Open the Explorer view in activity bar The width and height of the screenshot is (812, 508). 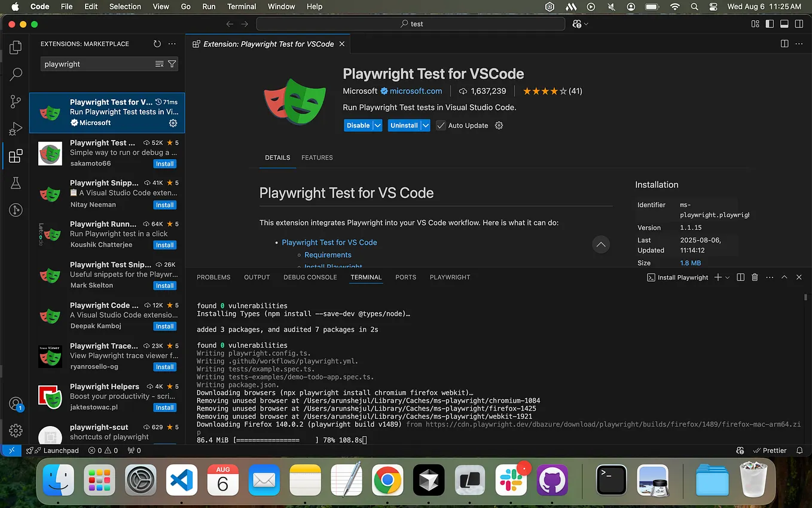tap(16, 47)
